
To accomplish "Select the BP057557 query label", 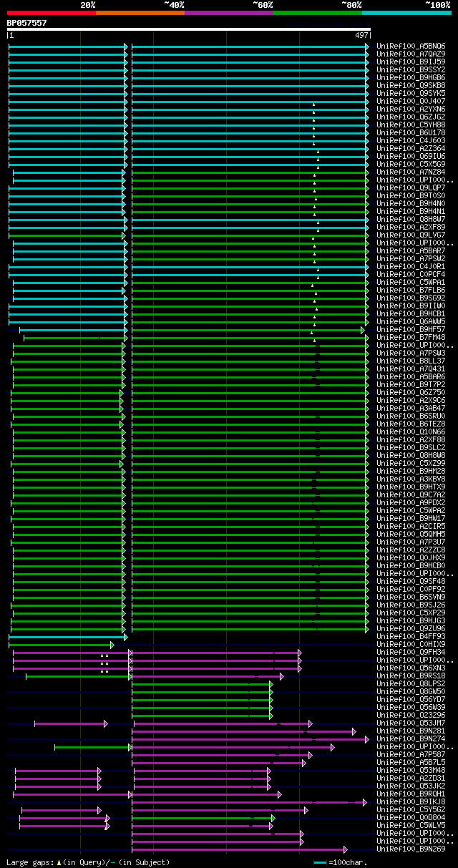I will click(x=26, y=23).
